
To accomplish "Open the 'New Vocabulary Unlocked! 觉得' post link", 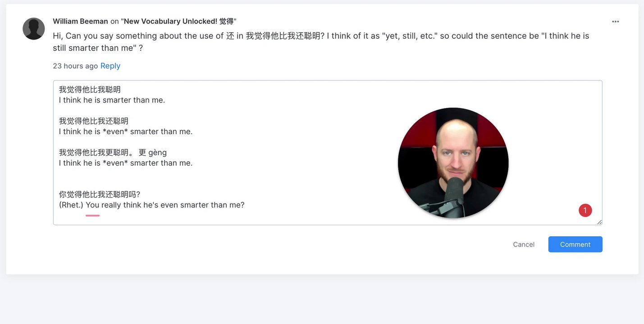I will click(x=178, y=21).
